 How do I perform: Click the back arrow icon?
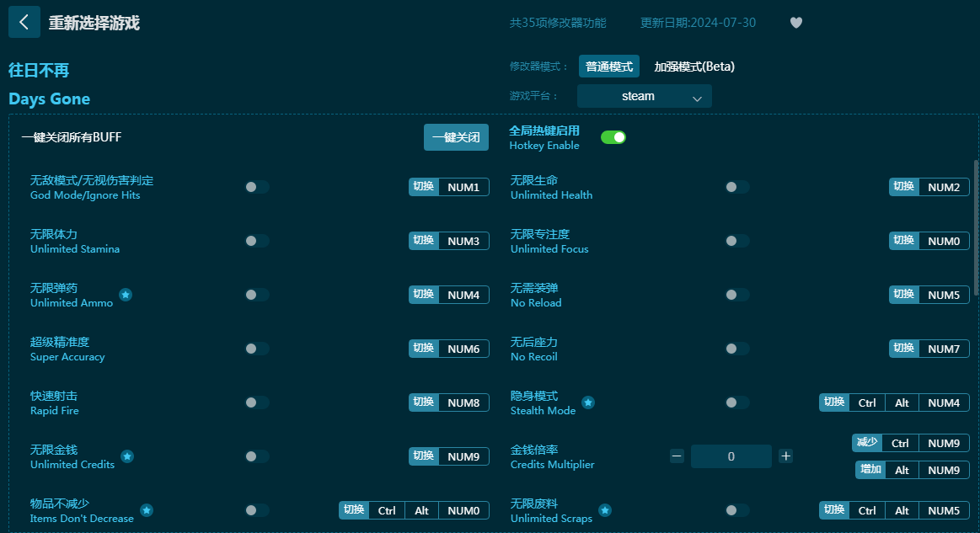24,23
